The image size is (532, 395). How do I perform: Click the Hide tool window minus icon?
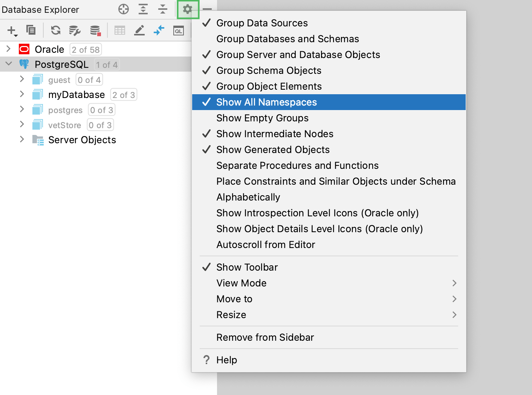pos(207,9)
